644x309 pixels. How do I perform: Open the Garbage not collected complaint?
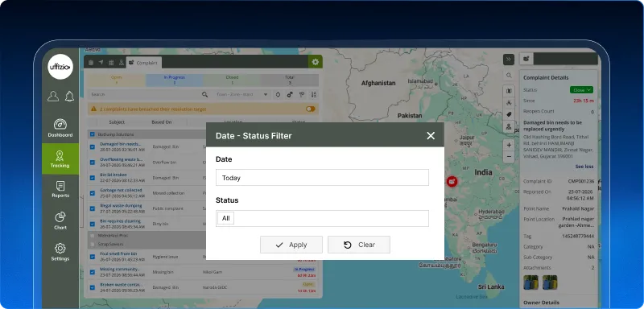point(121,190)
